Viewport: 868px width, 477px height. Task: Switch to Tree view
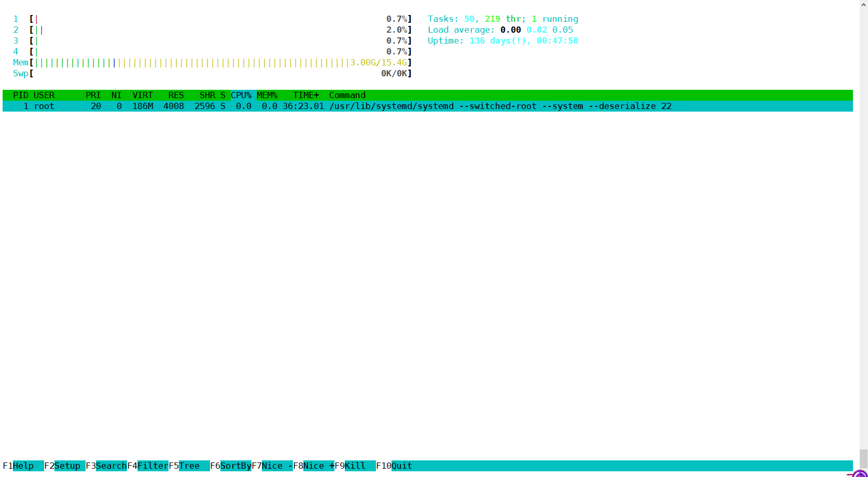[194, 466]
